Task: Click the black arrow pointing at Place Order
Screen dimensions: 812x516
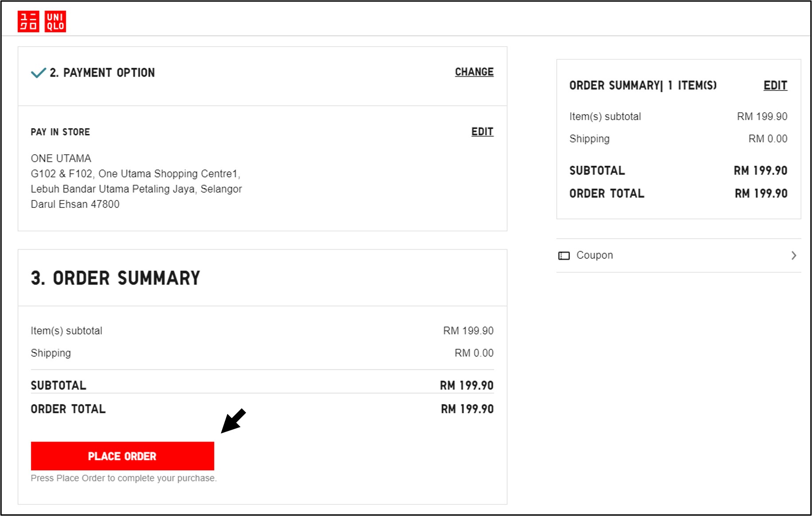Action: point(234,421)
